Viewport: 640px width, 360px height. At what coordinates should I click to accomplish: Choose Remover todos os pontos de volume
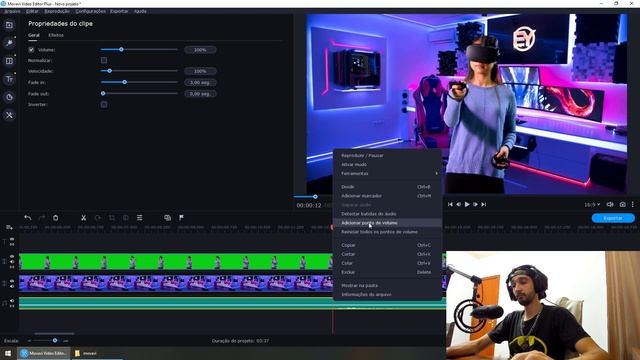387,232
